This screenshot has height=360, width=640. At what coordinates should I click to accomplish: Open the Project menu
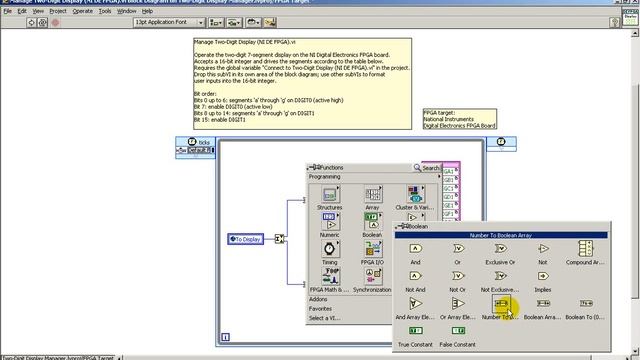point(58,11)
